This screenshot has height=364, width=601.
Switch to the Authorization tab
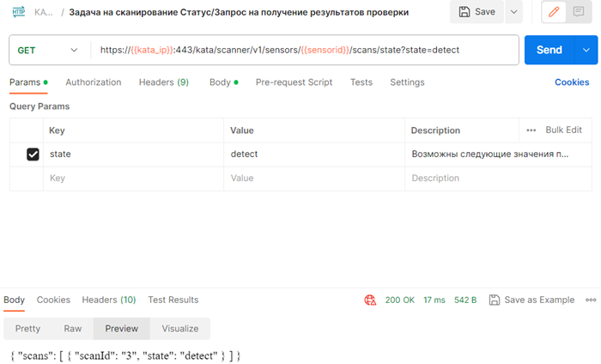(x=94, y=82)
